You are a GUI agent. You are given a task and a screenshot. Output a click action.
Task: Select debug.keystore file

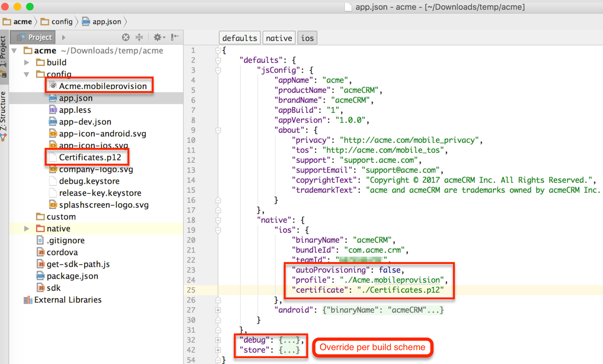(89, 181)
